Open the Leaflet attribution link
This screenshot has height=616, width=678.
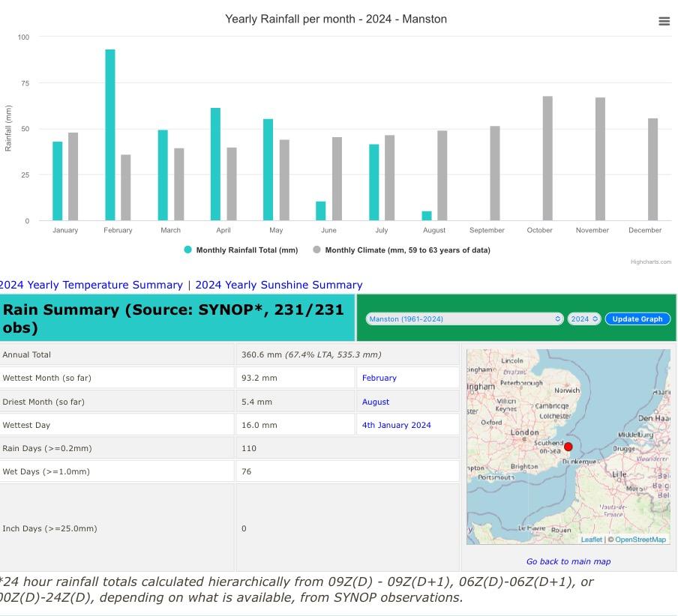pyautogui.click(x=591, y=540)
